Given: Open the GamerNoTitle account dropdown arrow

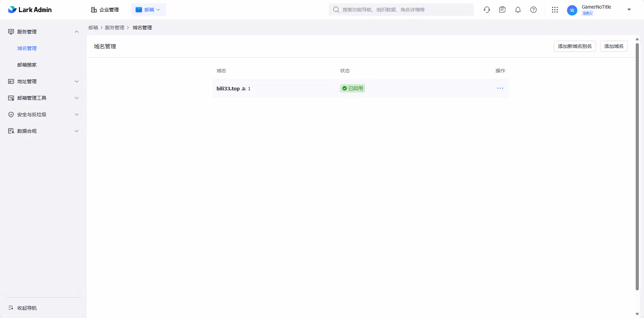Looking at the screenshot, I should (629, 10).
